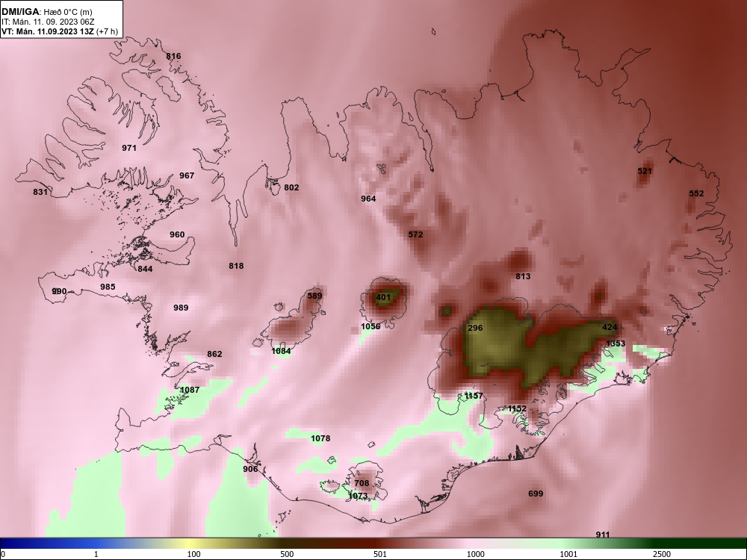Click the 964 value label
Viewport: 747px width, 560px height.
pyautogui.click(x=368, y=199)
